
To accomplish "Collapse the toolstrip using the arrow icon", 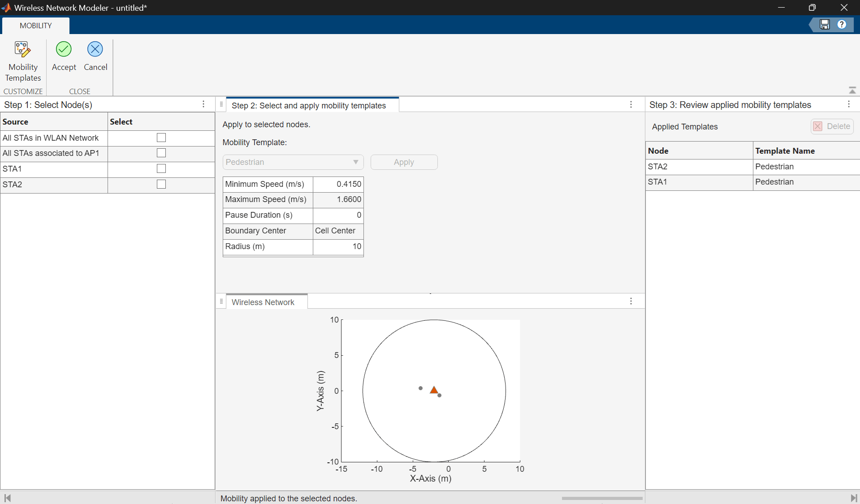I will pyautogui.click(x=852, y=90).
